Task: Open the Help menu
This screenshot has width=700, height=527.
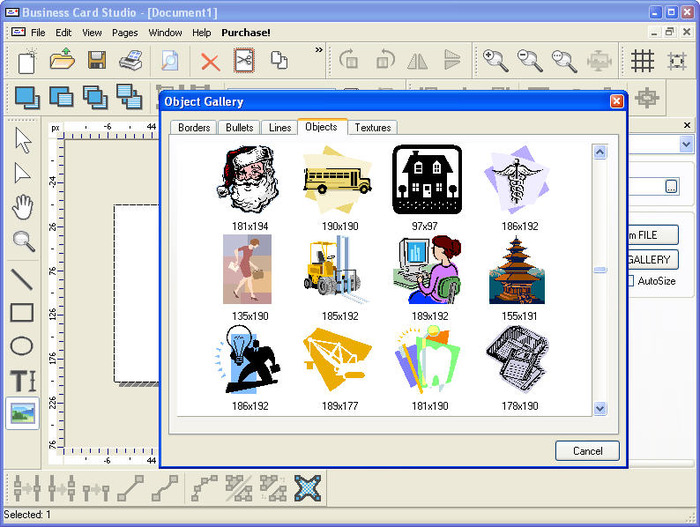Action: click(201, 33)
